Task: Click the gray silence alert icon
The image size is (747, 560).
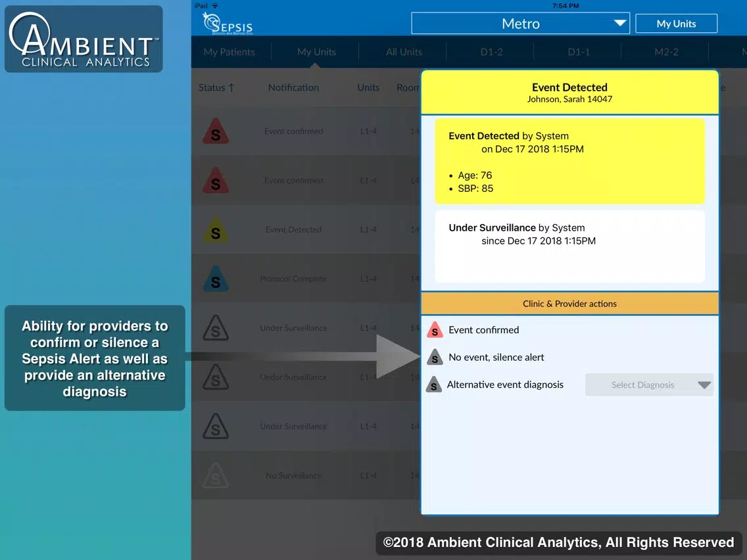Action: (435, 357)
